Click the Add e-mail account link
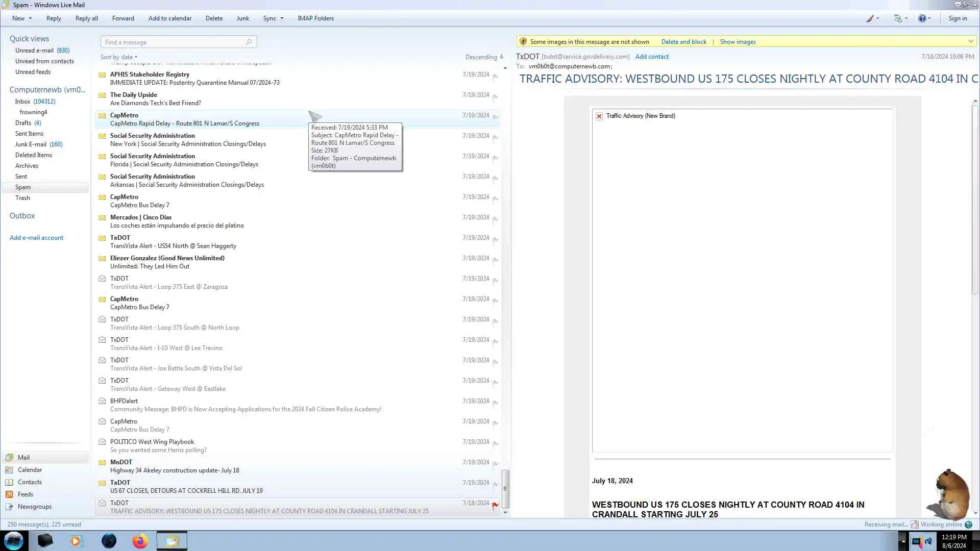The width and height of the screenshot is (980, 551). click(x=36, y=238)
